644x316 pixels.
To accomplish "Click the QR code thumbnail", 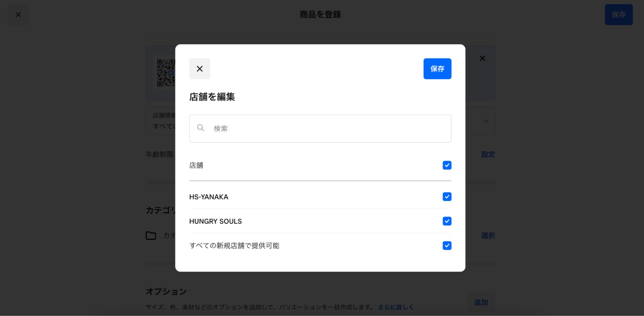I will pos(165,73).
